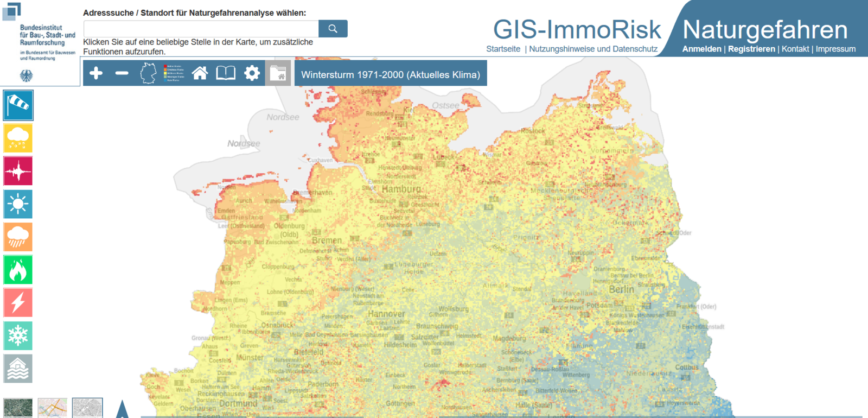Click the GIS-ImmoRisk title

coord(577,29)
